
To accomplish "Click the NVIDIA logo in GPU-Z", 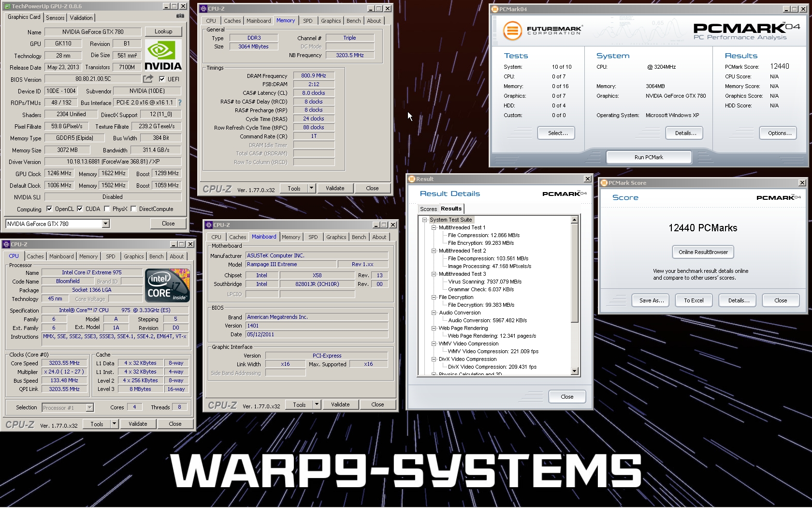I will pyautogui.click(x=163, y=55).
